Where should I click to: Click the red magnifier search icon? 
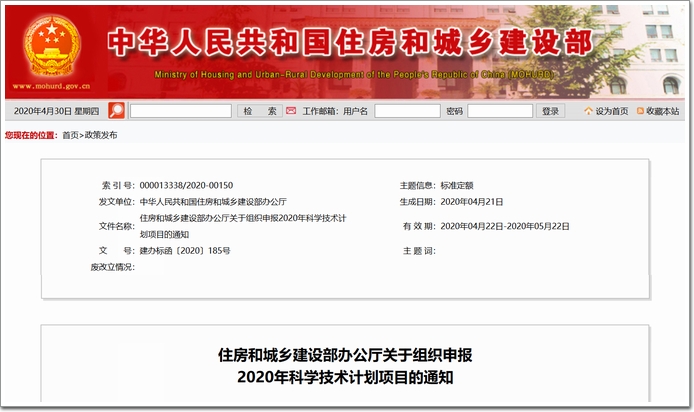[x=116, y=111]
